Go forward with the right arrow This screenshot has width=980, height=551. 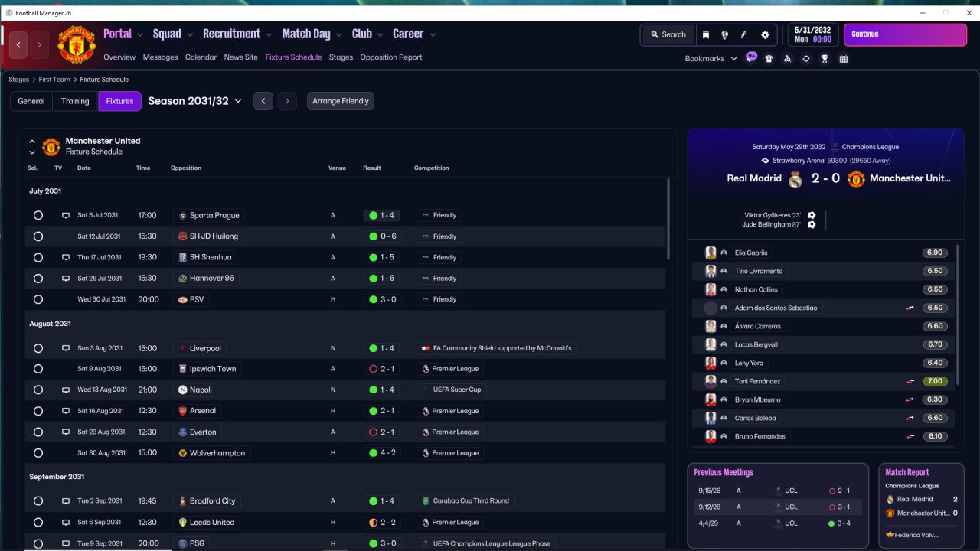(39, 45)
